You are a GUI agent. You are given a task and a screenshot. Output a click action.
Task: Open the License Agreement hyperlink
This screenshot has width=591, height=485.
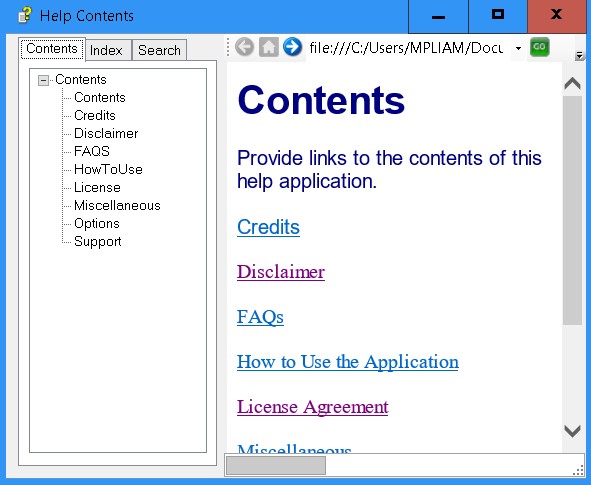(x=312, y=407)
